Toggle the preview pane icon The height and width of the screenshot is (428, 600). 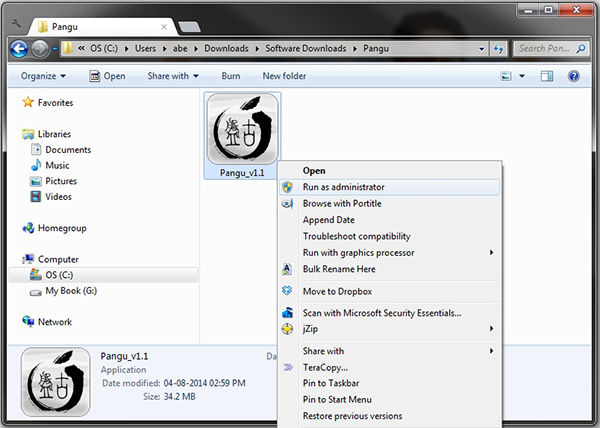tap(548, 76)
